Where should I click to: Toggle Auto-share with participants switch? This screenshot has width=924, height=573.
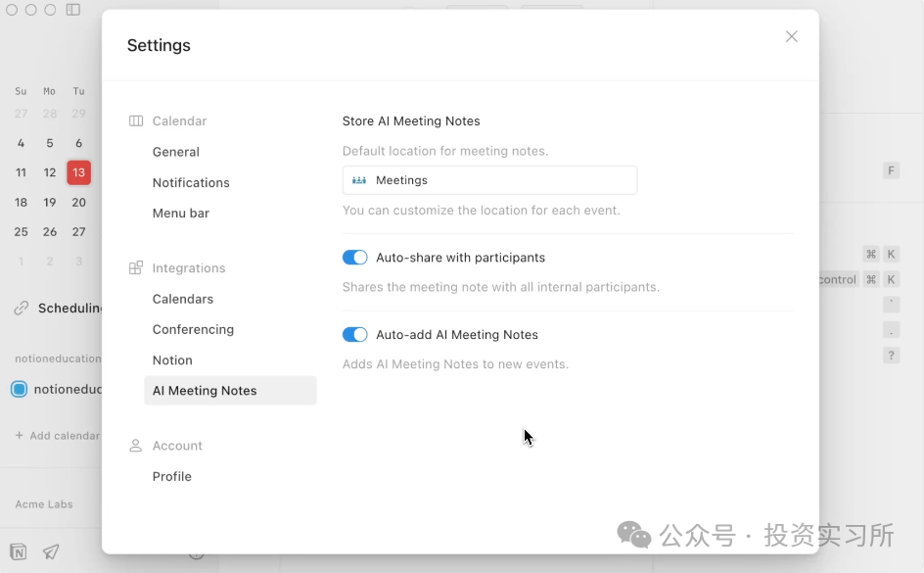pos(354,258)
